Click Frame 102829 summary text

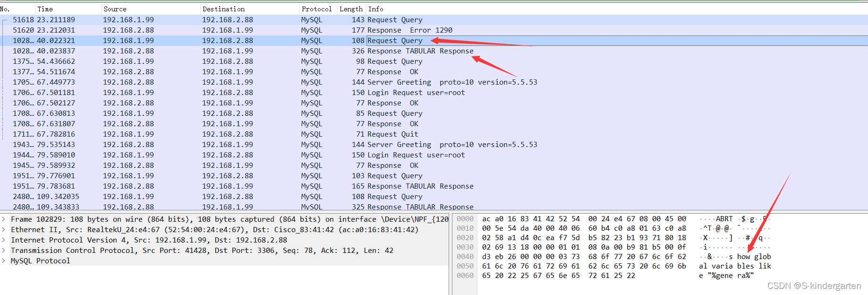click(x=230, y=219)
